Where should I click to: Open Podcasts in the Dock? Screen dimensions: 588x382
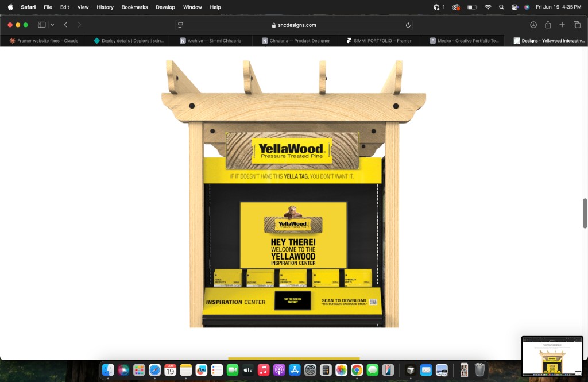point(279,370)
